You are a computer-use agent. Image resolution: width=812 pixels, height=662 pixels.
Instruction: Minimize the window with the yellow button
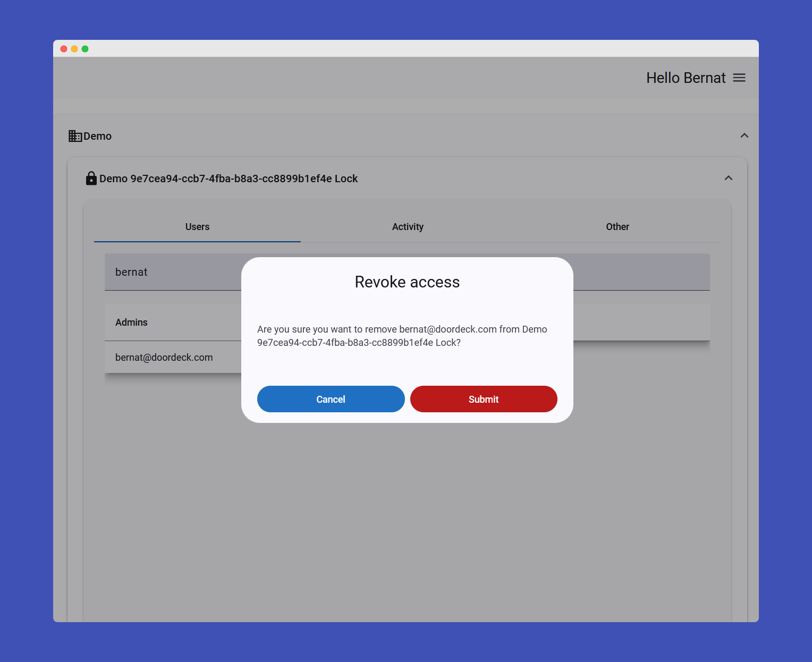click(x=74, y=49)
